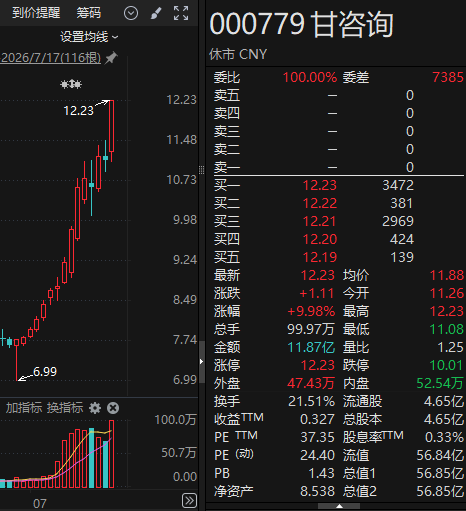The image size is (466, 511).
Task: Toggle fullscreen chart expand icon
Action: click(181, 13)
